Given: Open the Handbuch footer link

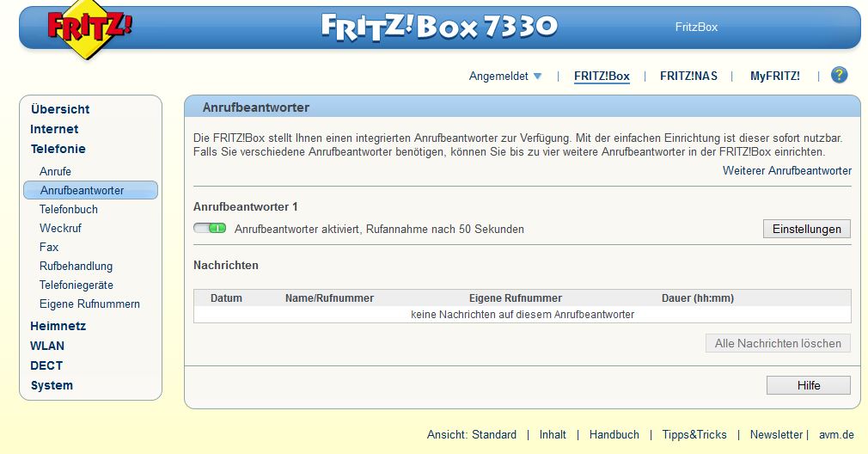Looking at the screenshot, I should [614, 434].
